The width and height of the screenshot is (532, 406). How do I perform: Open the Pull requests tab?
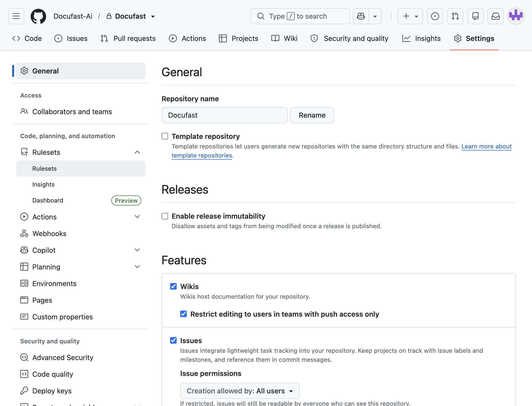pos(128,38)
